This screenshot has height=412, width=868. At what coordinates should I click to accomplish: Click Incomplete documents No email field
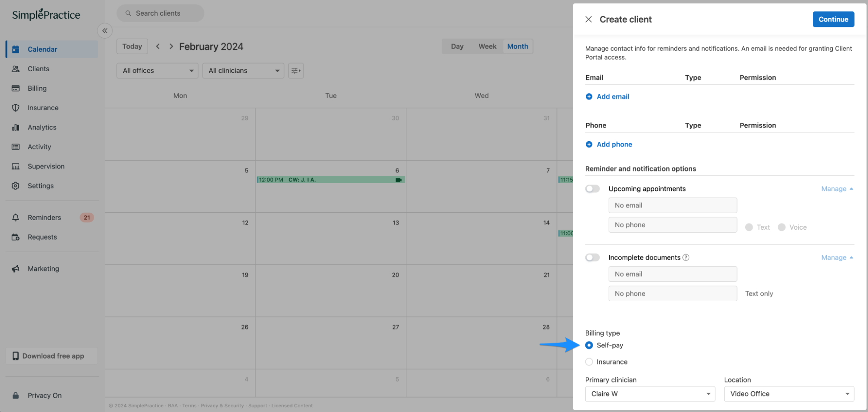[673, 274]
